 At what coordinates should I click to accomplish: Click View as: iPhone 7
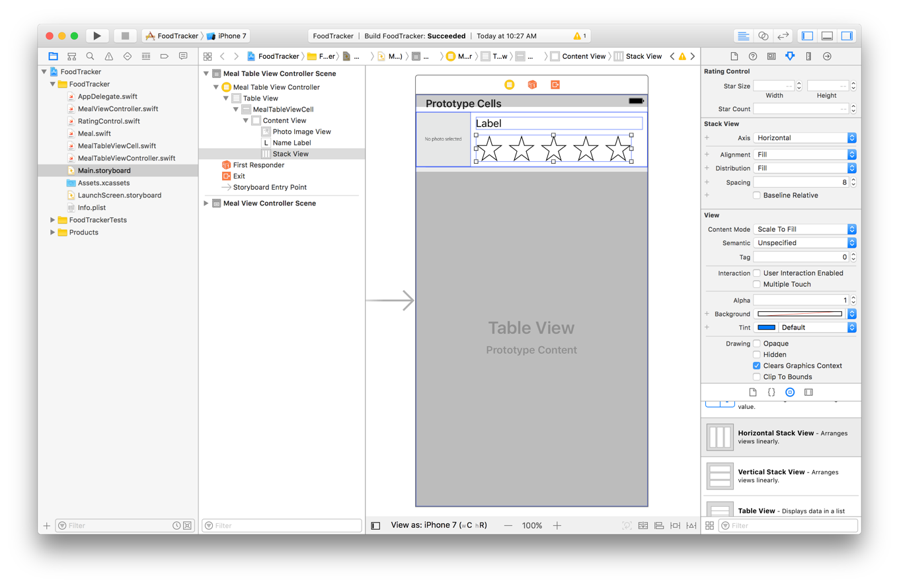439,525
